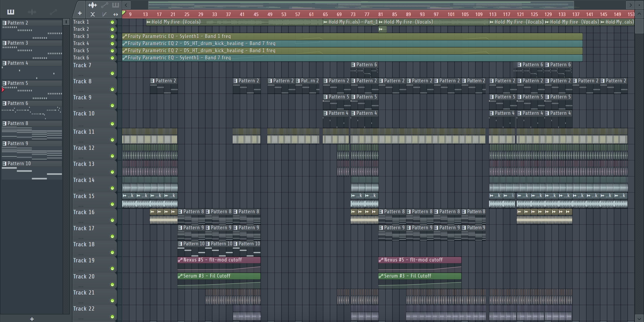Click the Track 16 label
This screenshot has height=322, width=644.
[x=84, y=212]
